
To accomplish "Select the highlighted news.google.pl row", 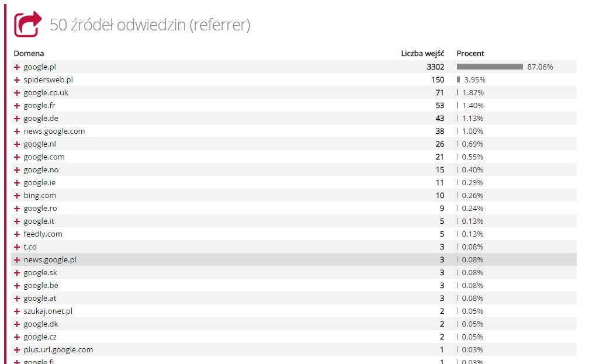I will [x=294, y=259].
